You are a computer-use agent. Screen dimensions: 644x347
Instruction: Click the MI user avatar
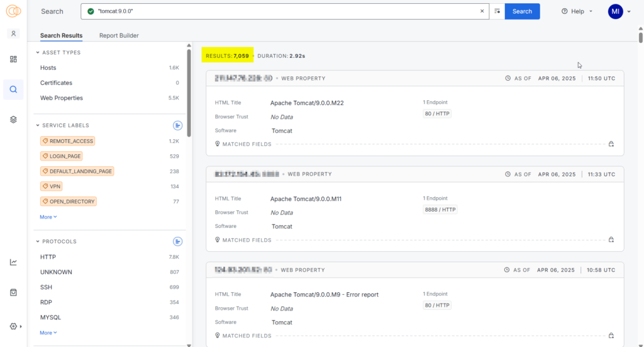point(615,11)
